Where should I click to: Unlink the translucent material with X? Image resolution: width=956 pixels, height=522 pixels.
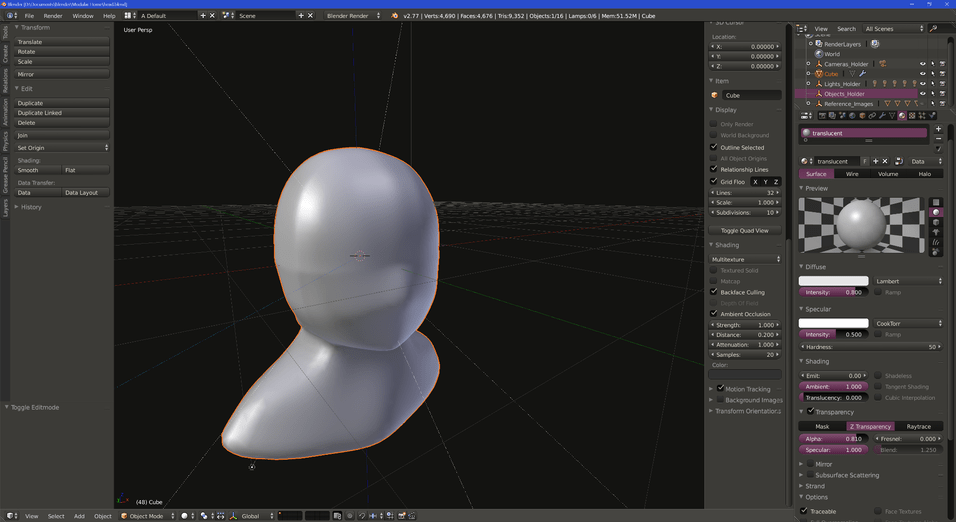click(885, 161)
